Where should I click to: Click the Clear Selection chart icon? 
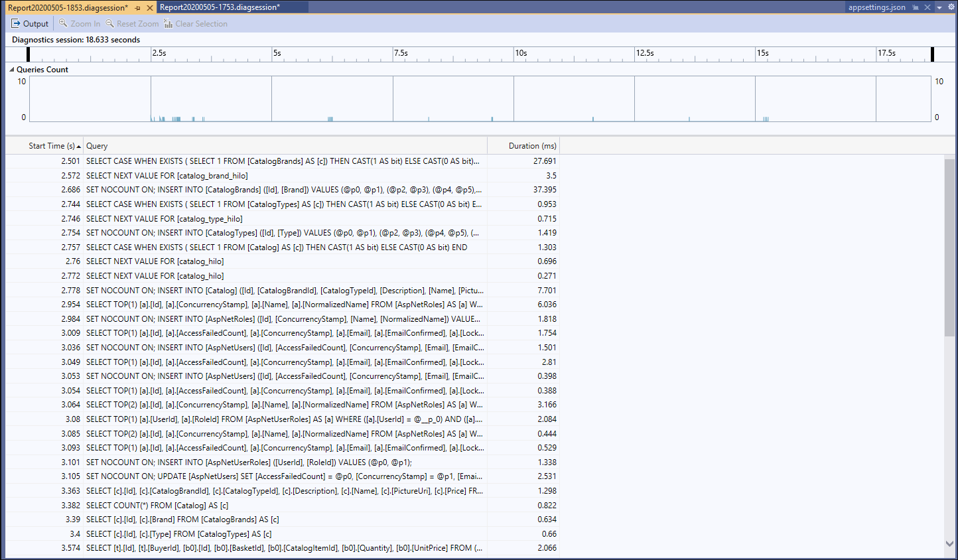tap(167, 23)
